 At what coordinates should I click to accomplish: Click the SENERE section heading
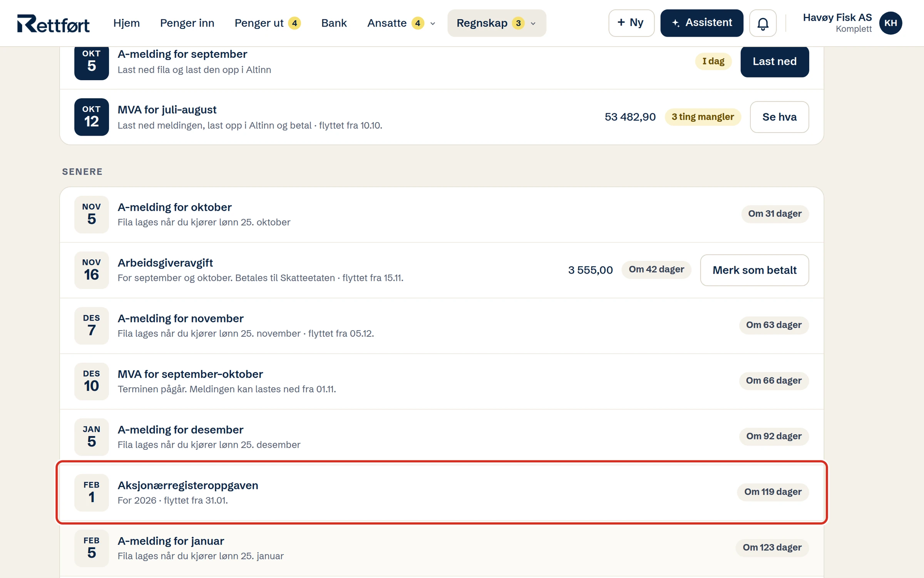[x=82, y=172]
